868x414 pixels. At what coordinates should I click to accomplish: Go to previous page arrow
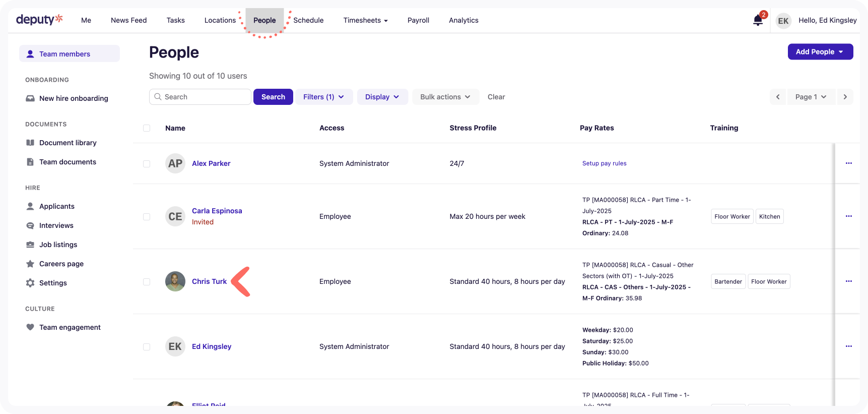click(778, 97)
